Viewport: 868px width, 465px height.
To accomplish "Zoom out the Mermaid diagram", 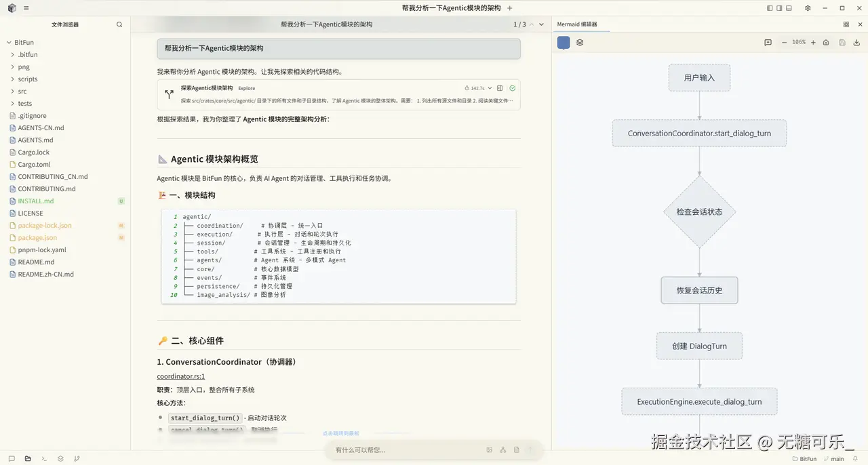I will (x=785, y=43).
